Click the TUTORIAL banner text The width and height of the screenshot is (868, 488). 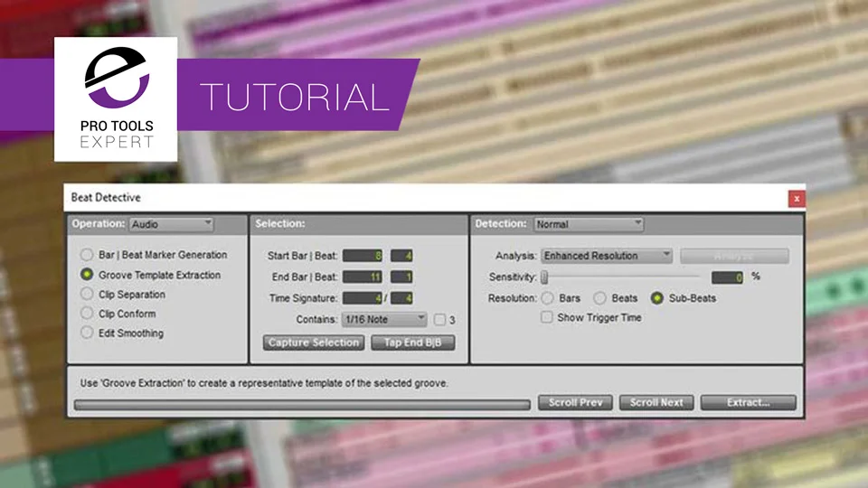295,98
